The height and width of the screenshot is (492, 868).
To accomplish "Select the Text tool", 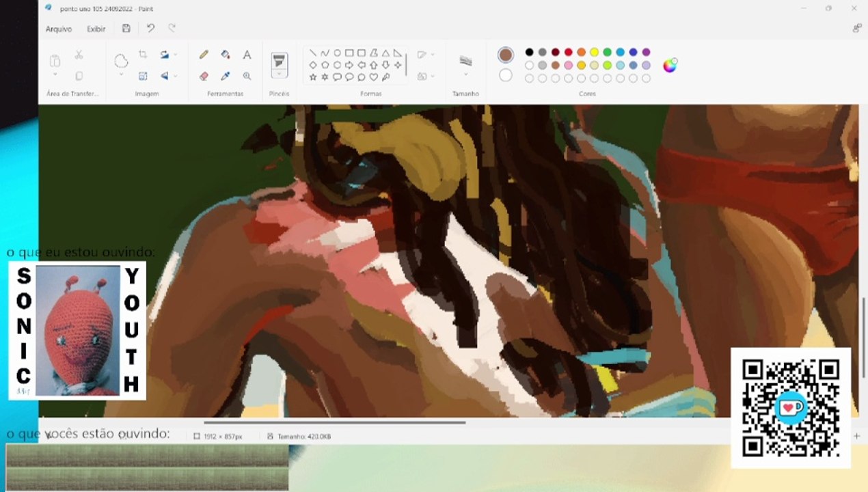I will pyautogui.click(x=247, y=55).
